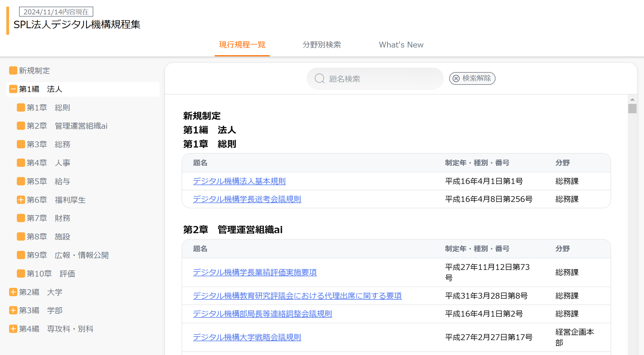Expand the 第6章 福利厚生 chapter
This screenshot has height=355, width=644.
(21, 200)
